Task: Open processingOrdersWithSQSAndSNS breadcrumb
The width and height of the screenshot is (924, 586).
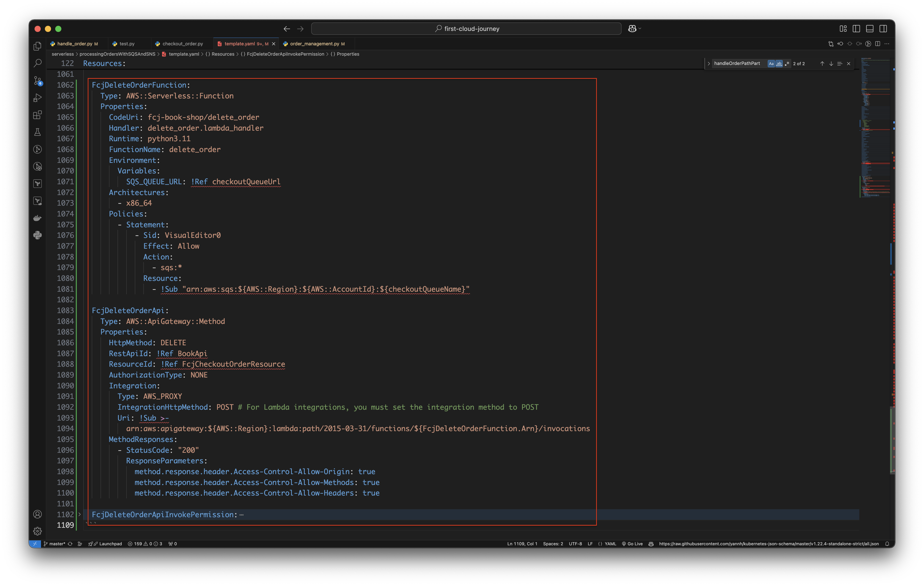Action: 117,54
